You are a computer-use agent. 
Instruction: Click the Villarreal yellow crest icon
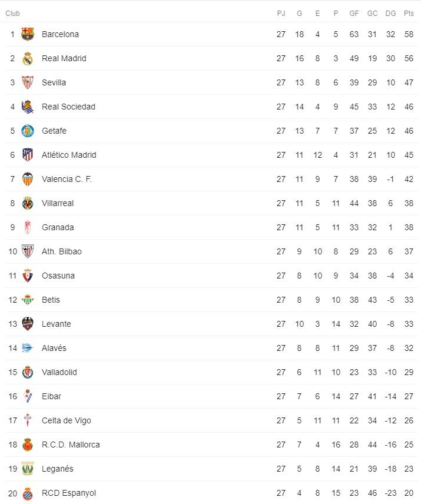(28, 203)
